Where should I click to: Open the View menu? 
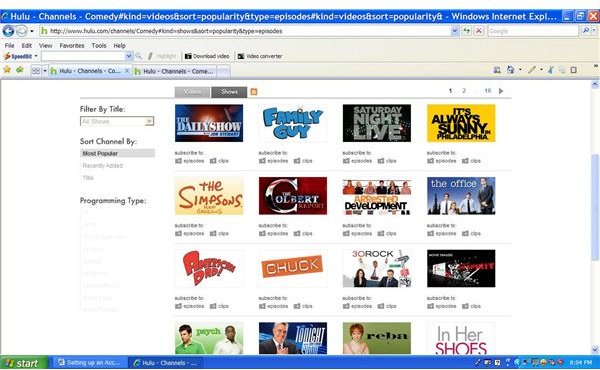tap(46, 45)
